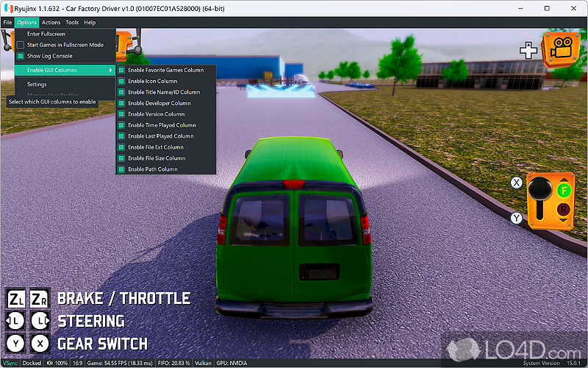
Task: Select the red R reverse gear
Action: pyautogui.click(x=563, y=210)
